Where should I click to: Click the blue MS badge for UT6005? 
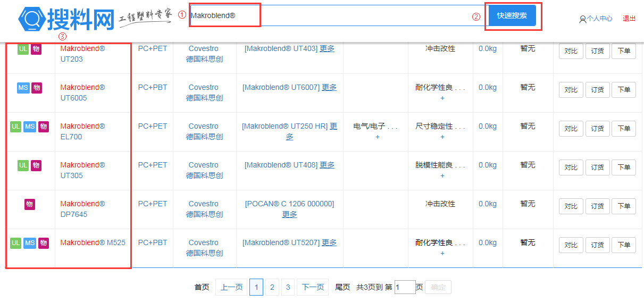click(x=23, y=88)
